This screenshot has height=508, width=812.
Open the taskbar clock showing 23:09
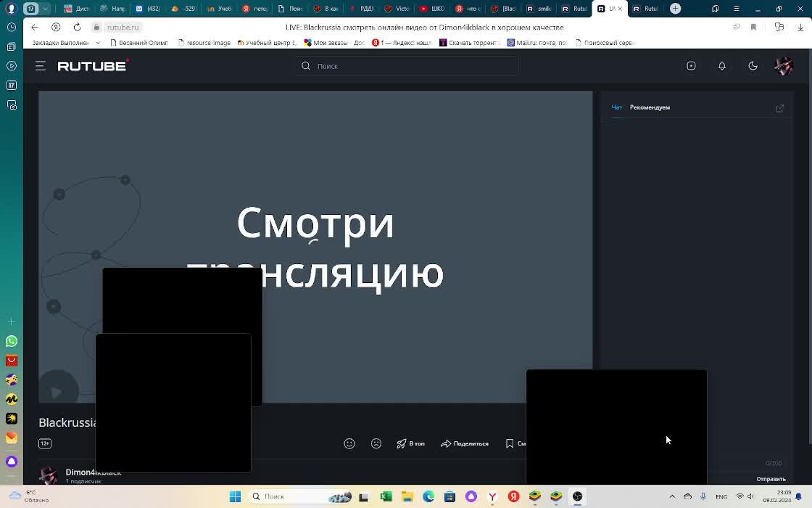coord(776,496)
